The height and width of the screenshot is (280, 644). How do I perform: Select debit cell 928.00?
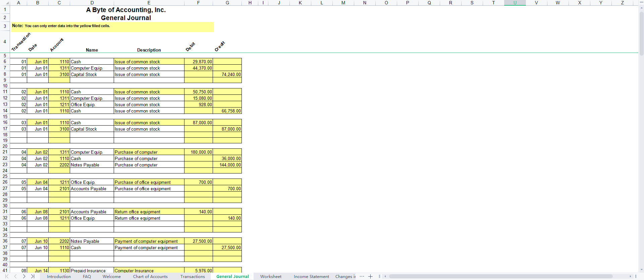pos(198,104)
